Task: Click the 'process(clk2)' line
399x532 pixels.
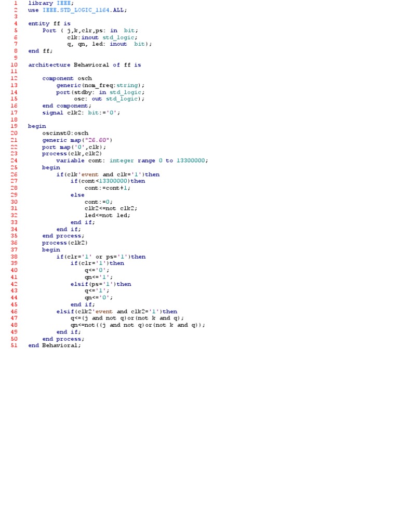Action: (65, 243)
